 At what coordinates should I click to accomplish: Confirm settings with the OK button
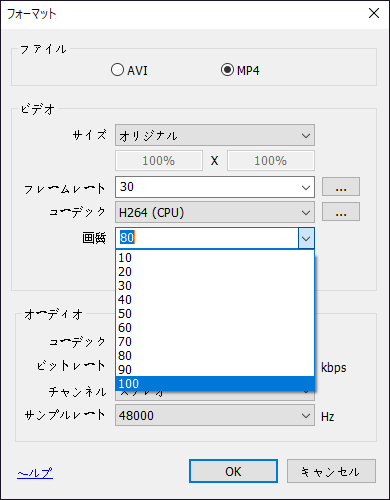233,471
